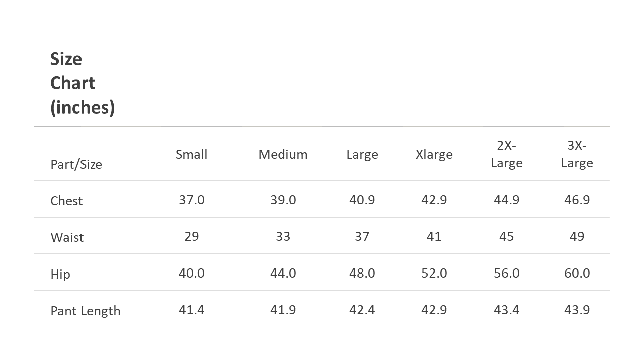Click the Large column header

tap(362, 154)
